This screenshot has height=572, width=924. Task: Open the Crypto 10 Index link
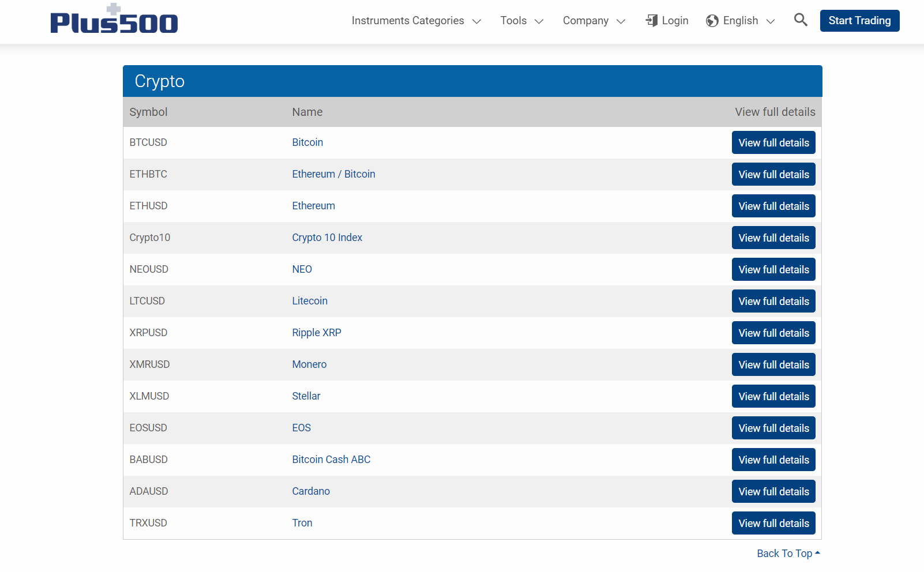coord(327,238)
